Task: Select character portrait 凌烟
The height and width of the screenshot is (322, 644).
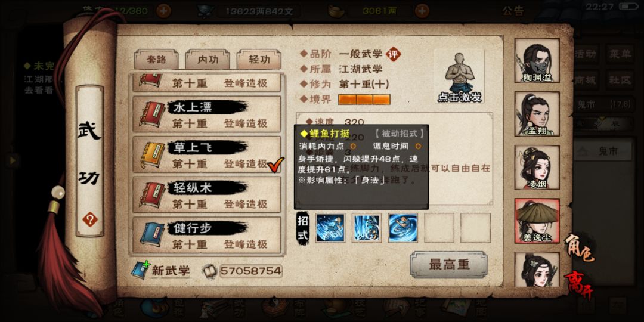Action: [537, 168]
